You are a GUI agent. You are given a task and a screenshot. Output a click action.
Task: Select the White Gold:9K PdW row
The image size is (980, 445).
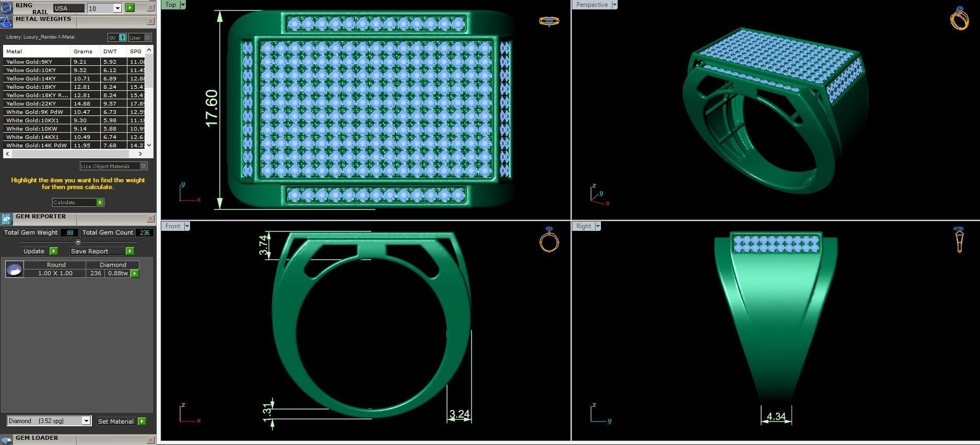pyautogui.click(x=74, y=112)
